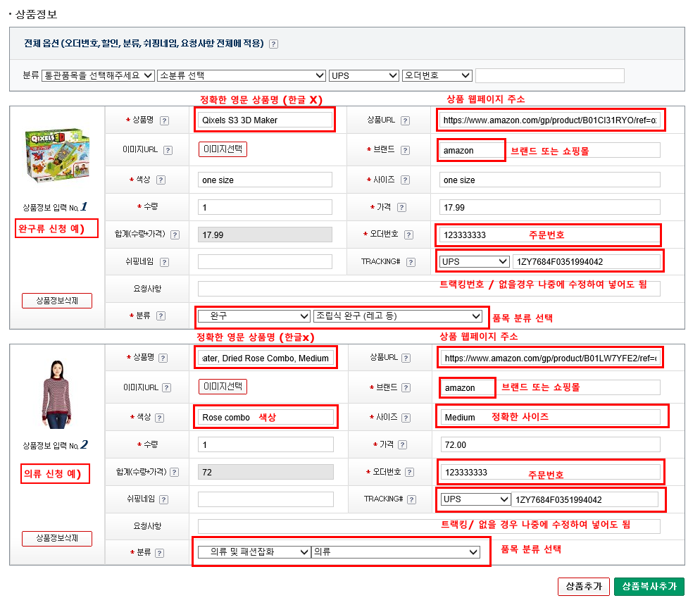Focus product 2 price field 72.00
This screenshot has height=605, width=700.
pyautogui.click(x=551, y=445)
